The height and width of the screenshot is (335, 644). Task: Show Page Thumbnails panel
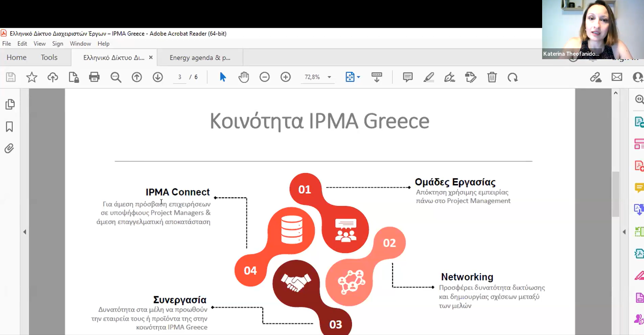(10, 104)
